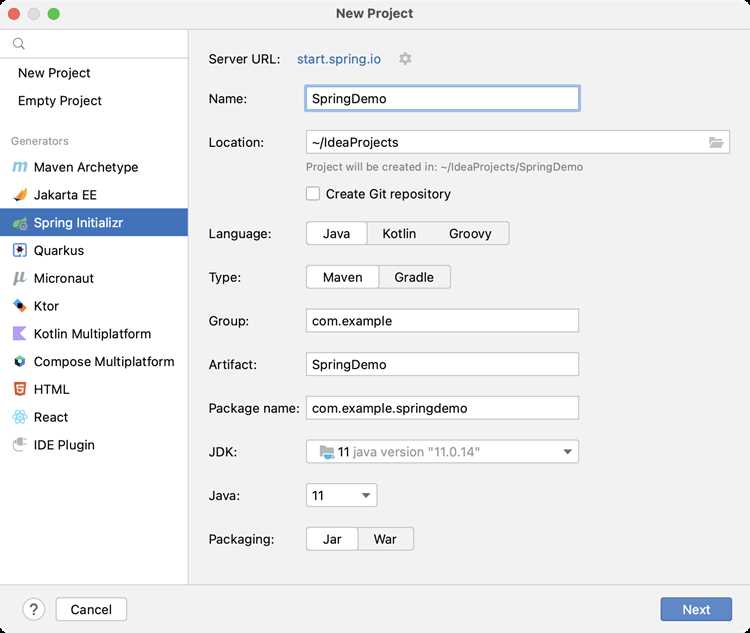Click the Jakarta EE icon
750x633 pixels.
[x=20, y=195]
